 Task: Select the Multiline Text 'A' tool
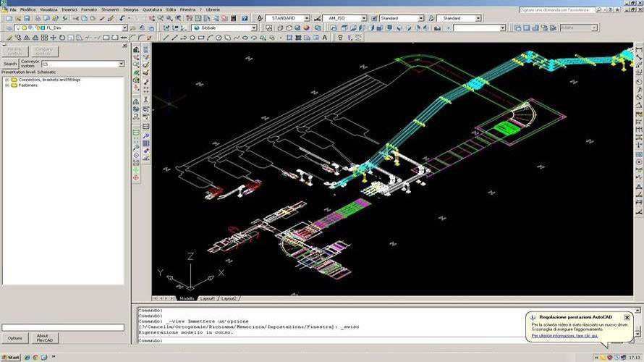[x=324, y=38]
